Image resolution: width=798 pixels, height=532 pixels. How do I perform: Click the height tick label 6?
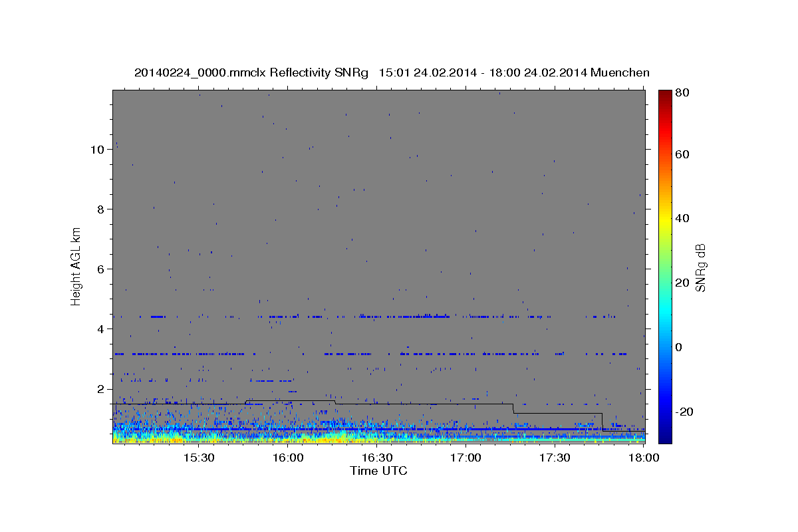[x=100, y=269]
